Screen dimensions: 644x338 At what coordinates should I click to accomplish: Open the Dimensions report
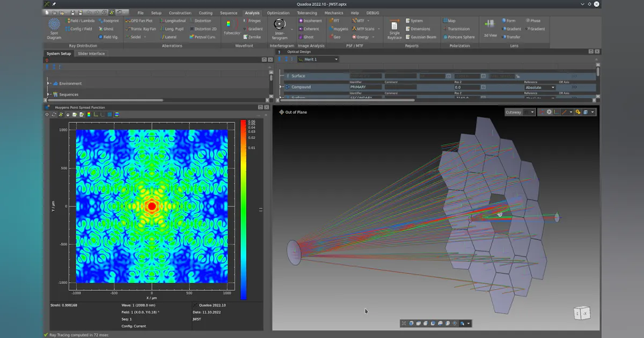(418, 29)
